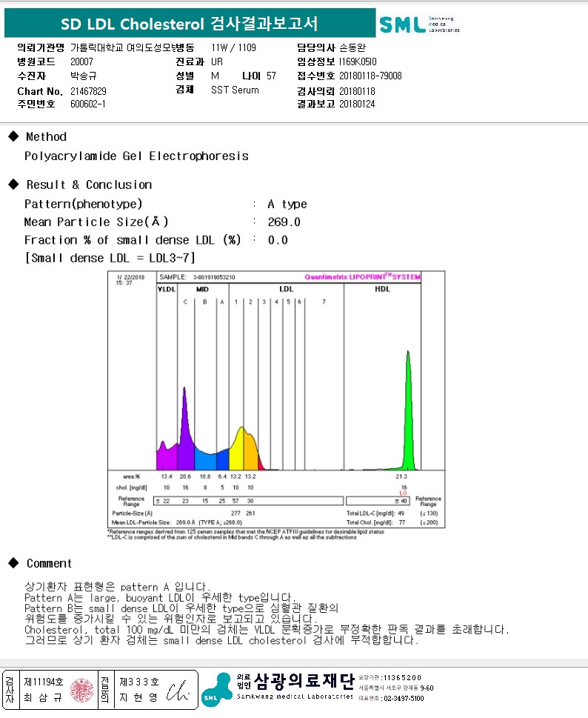Click the Samkwang Medical Laboratories logo in the footer

tap(218, 688)
